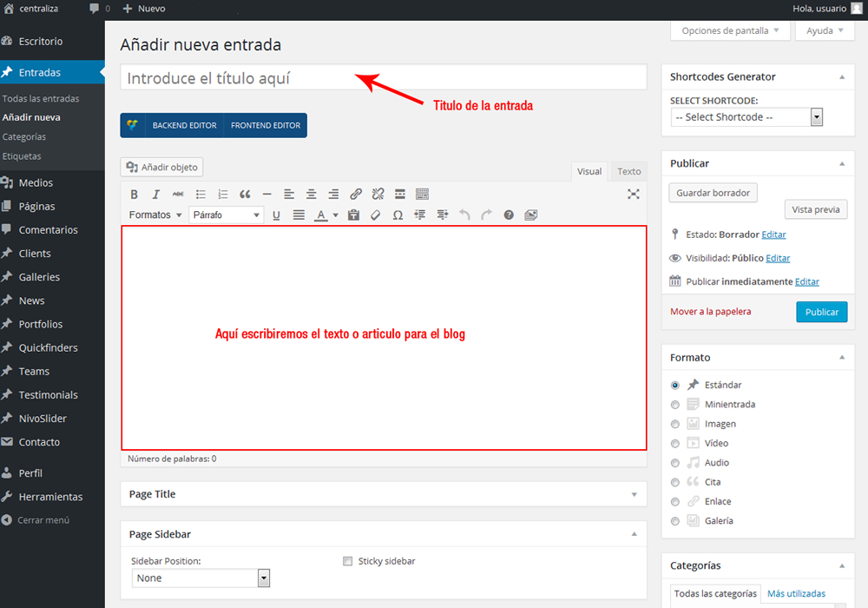Image resolution: width=868 pixels, height=608 pixels.
Task: Click the blue Publicar button
Action: tap(821, 312)
